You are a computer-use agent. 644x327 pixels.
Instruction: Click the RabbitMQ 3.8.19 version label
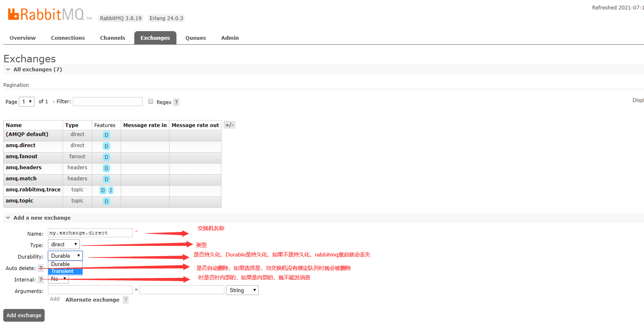pyautogui.click(x=121, y=18)
